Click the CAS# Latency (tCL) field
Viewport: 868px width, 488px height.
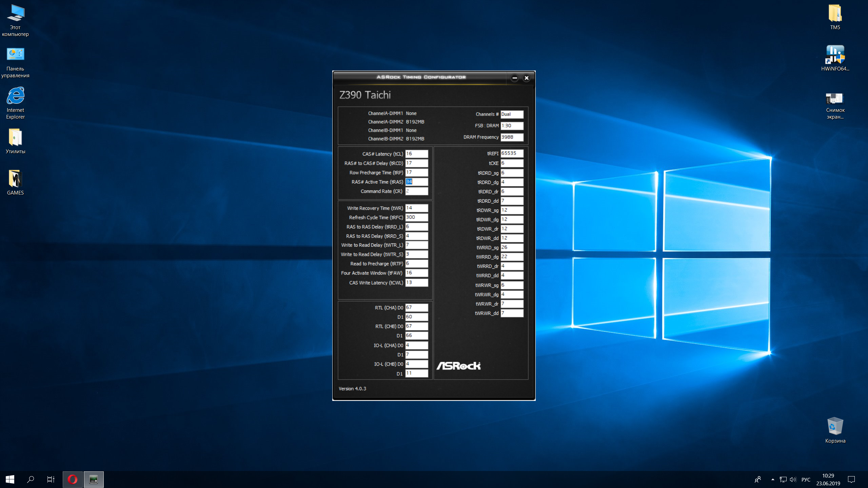tap(416, 154)
